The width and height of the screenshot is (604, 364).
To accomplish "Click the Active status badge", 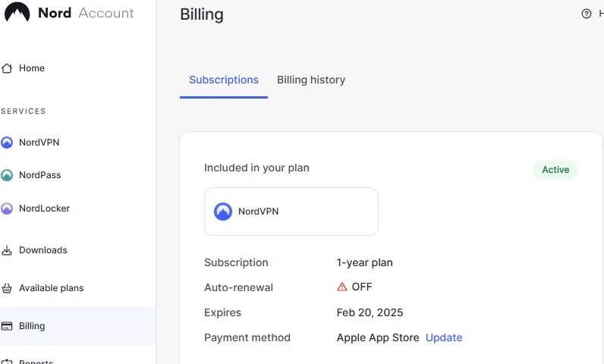I will (555, 170).
